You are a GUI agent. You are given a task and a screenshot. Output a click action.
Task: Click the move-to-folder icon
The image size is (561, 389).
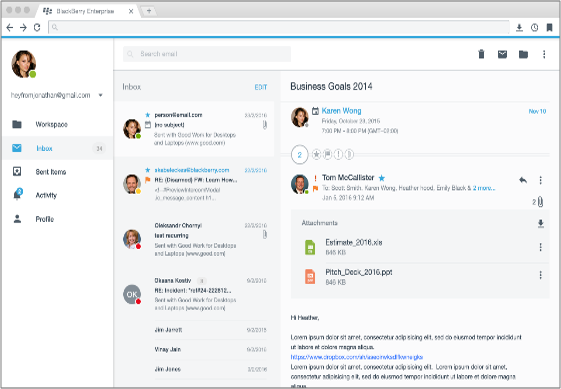523,54
